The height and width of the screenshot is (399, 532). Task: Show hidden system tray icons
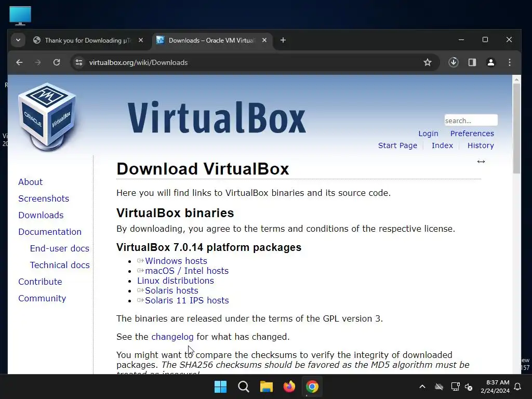point(422,387)
